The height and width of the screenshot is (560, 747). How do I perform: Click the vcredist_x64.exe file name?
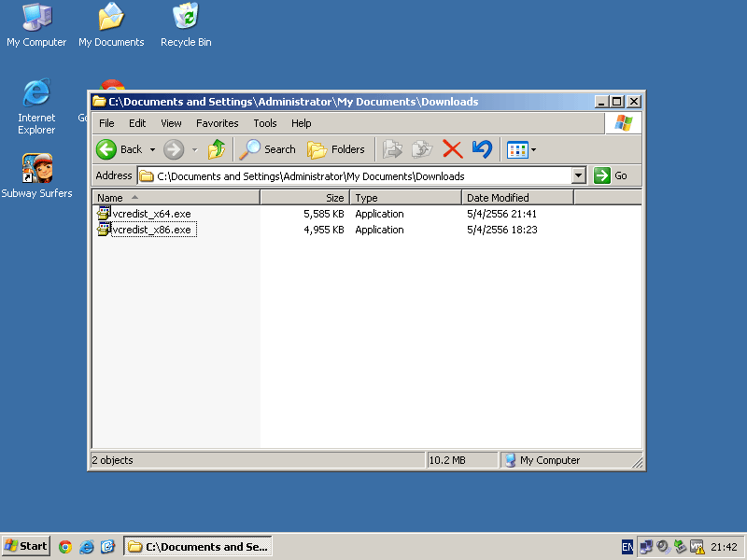(152, 215)
